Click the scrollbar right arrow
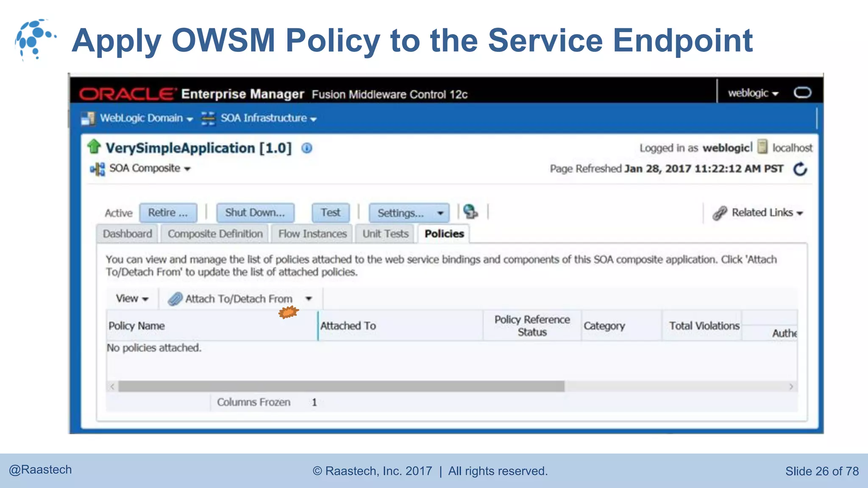Image resolution: width=868 pixels, height=488 pixels. pos(791,386)
